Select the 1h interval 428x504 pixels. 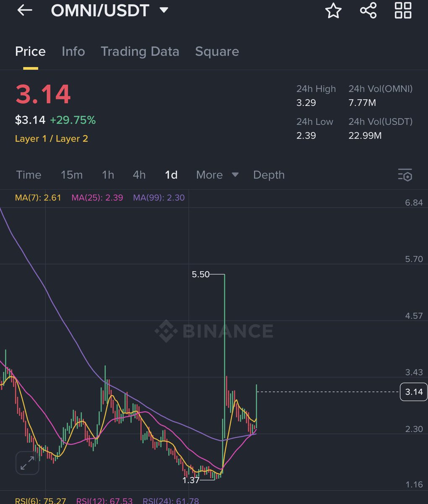coord(108,175)
